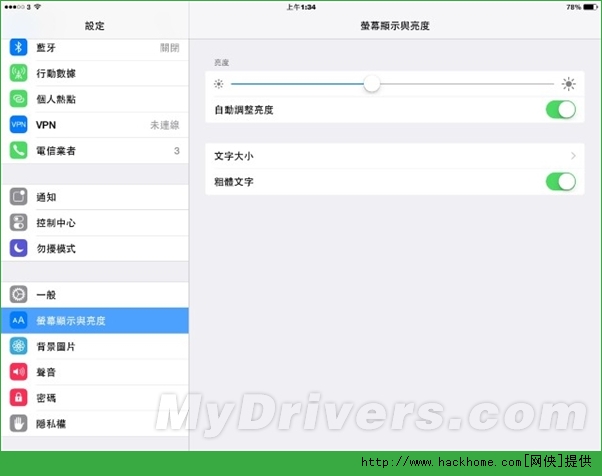
Task: Tap the blue VPN icon
Action: tap(18, 124)
